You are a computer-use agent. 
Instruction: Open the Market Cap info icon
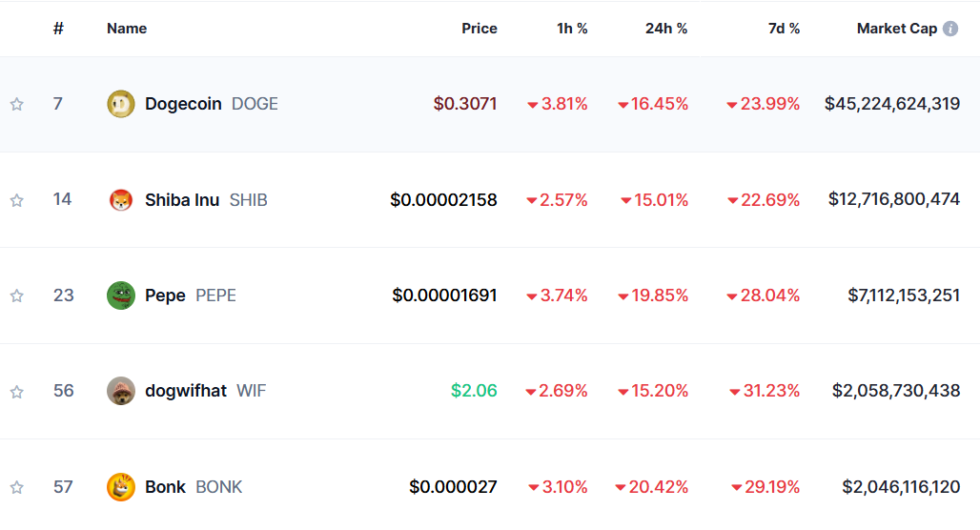click(950, 29)
